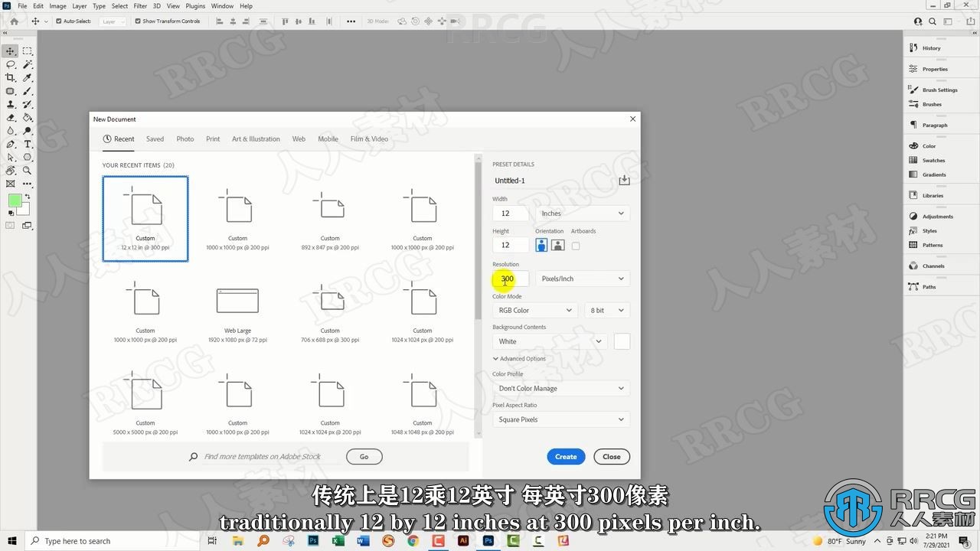The width and height of the screenshot is (980, 551).
Task: Toggle Quick Mask mode button
Action: pyautogui.click(x=11, y=226)
